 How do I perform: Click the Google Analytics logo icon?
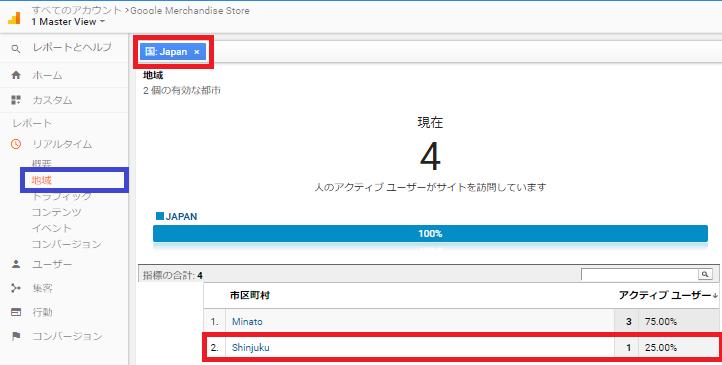coord(14,17)
